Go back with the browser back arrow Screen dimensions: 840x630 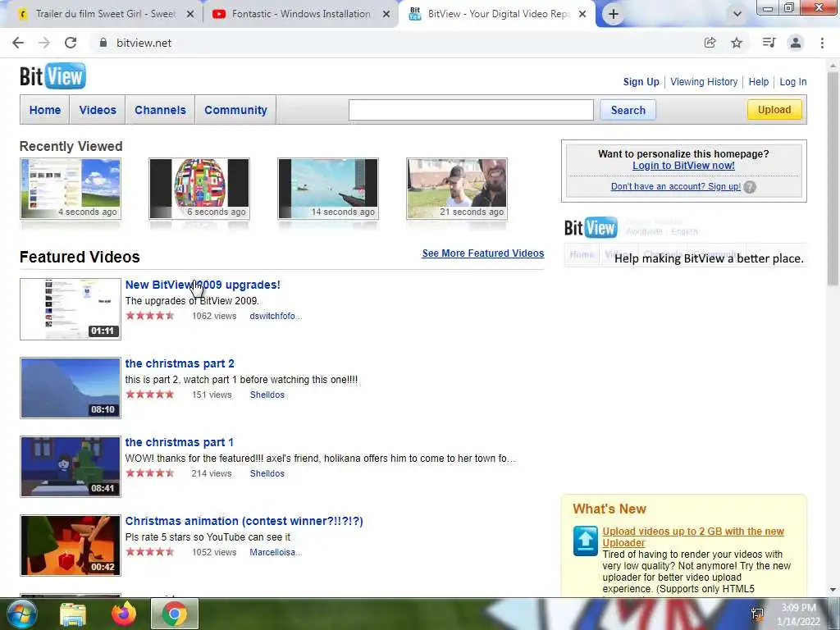(18, 43)
